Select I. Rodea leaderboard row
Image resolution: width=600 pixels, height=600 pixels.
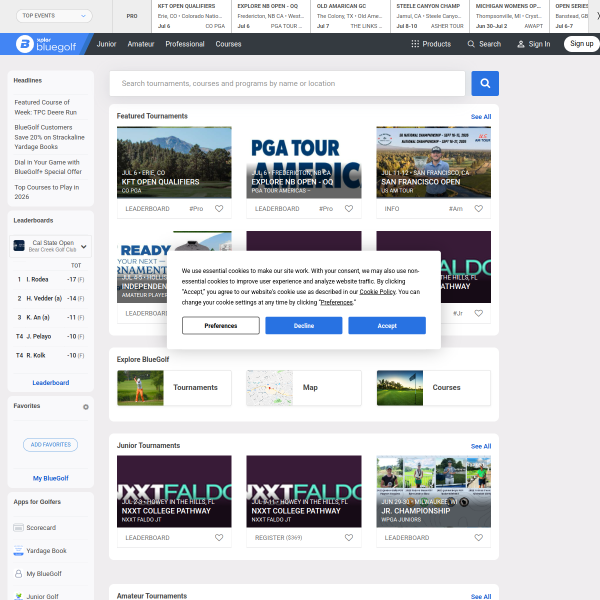coord(51,280)
